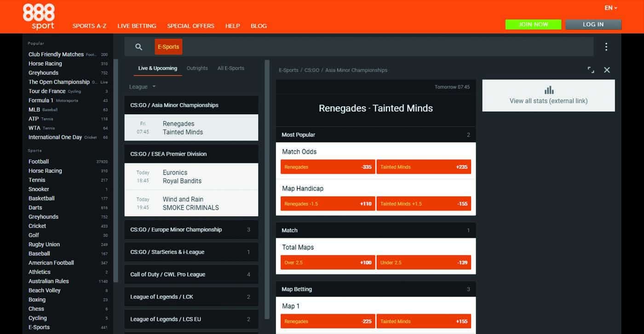The height and width of the screenshot is (334, 644).
Task: Open the Blog menu item
Action: pos(259,26)
